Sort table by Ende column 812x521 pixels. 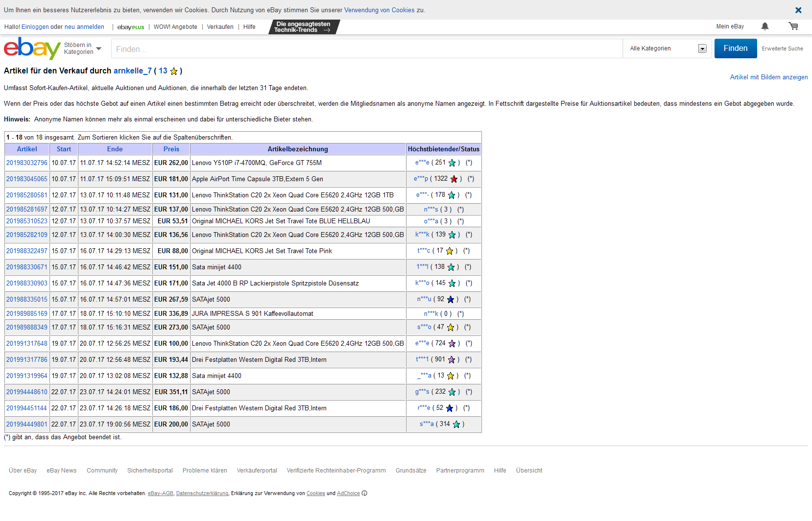(x=115, y=149)
